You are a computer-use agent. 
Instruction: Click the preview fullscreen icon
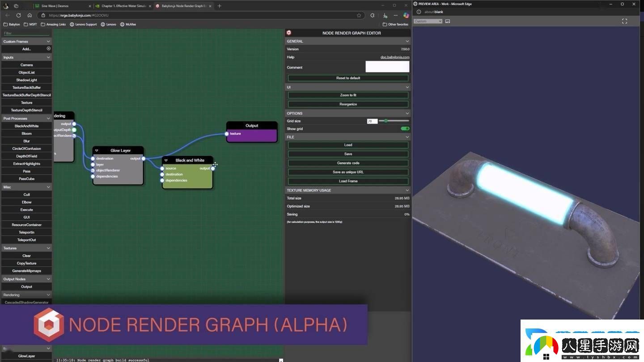coord(624,21)
